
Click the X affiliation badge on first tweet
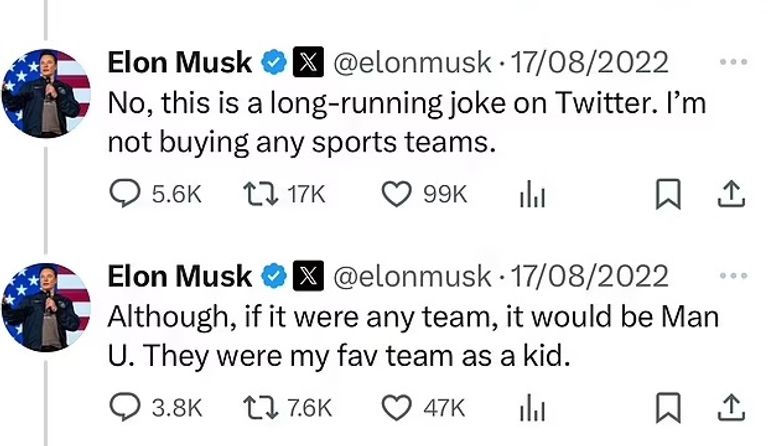coord(307,62)
